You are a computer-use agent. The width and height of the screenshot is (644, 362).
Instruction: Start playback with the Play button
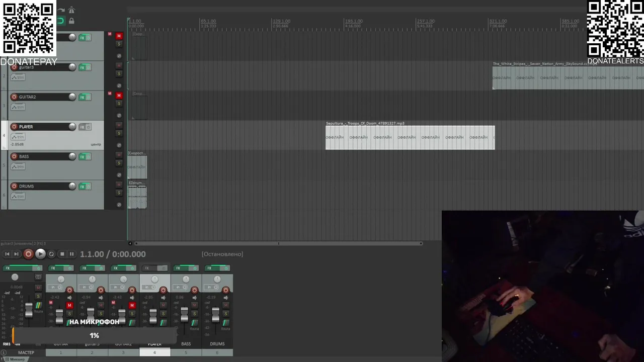[40, 254]
